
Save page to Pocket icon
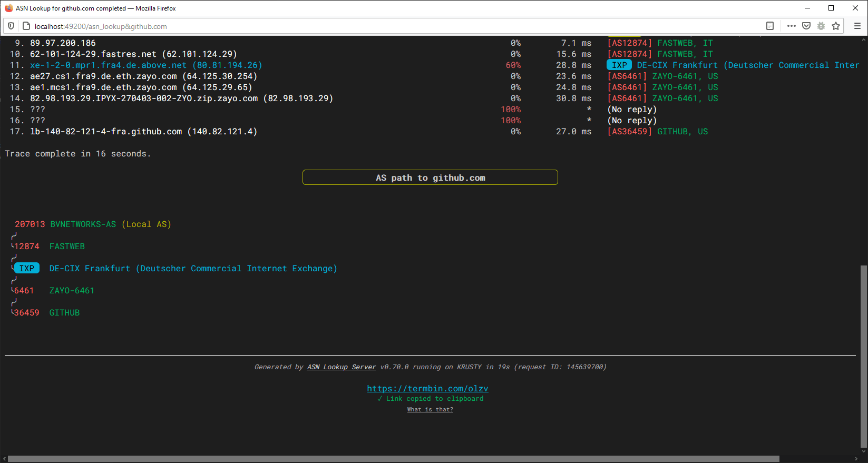806,26
